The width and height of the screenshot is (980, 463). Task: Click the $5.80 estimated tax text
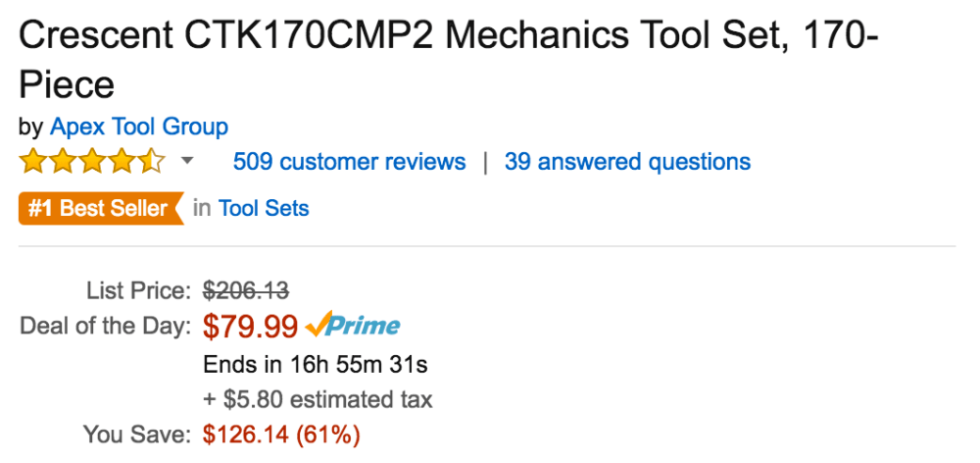(318, 399)
